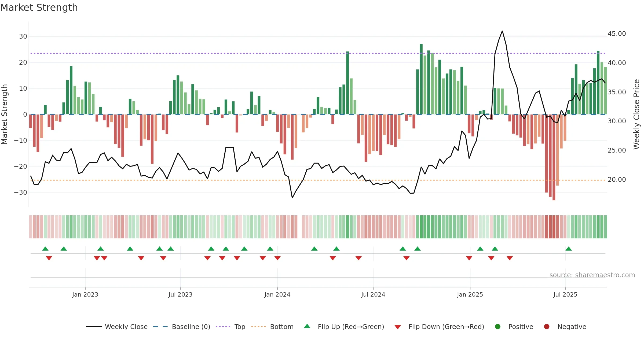Click the 40.00 price axis label

point(617,63)
